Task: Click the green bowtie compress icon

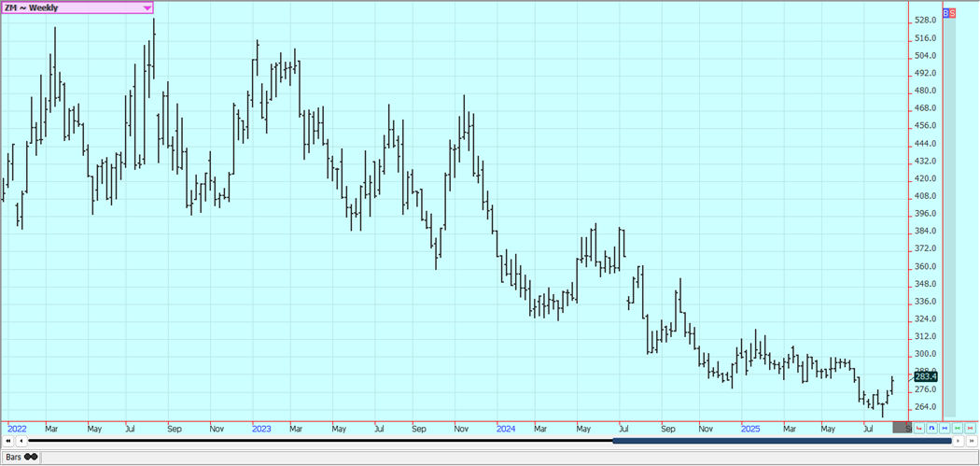Action: click(x=958, y=428)
